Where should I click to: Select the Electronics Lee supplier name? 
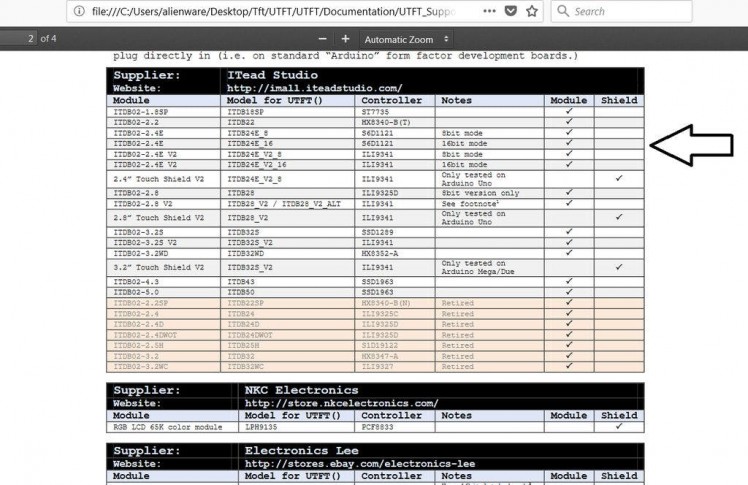click(301, 451)
